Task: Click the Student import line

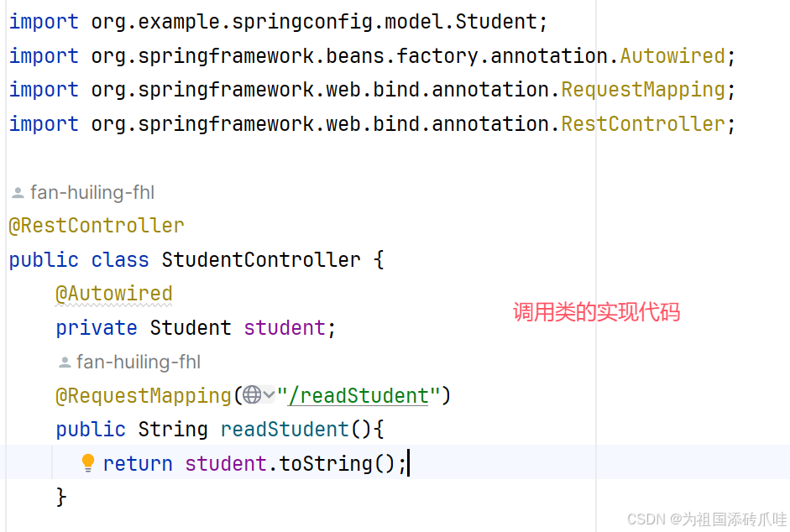Action: click(278, 22)
